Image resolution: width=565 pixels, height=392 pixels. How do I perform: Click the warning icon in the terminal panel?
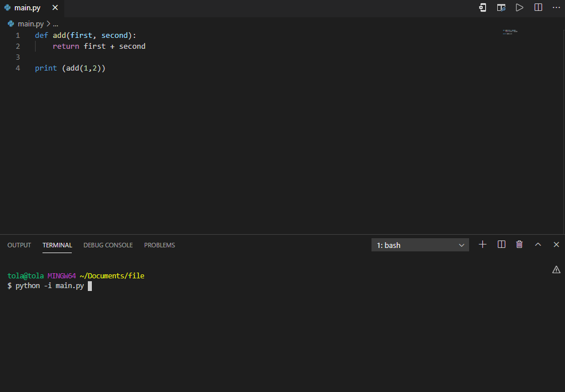[556, 269]
